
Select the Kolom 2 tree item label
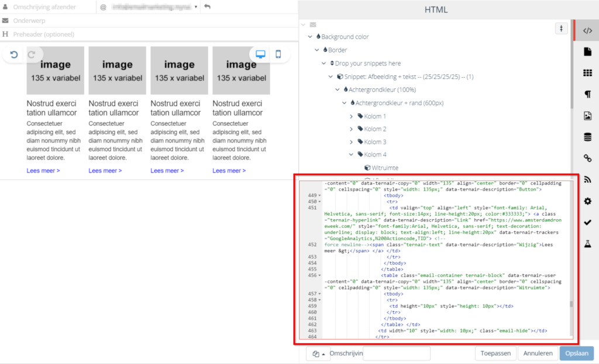375,129
